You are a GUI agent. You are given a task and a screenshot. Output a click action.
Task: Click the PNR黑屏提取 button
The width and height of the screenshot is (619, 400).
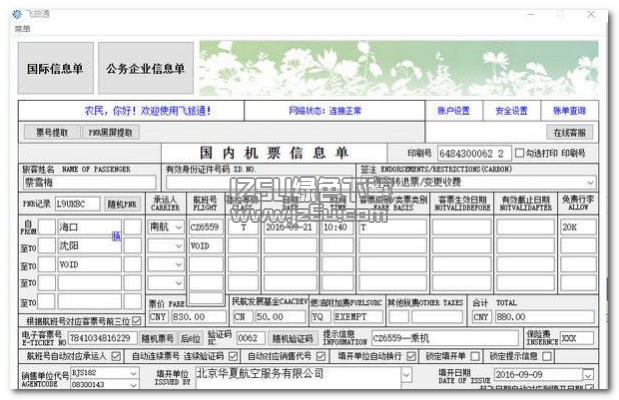coord(111,132)
